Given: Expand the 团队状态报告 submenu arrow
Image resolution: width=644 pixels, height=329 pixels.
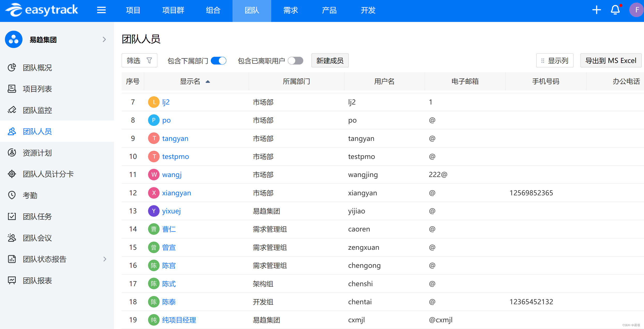Looking at the screenshot, I should click(105, 259).
